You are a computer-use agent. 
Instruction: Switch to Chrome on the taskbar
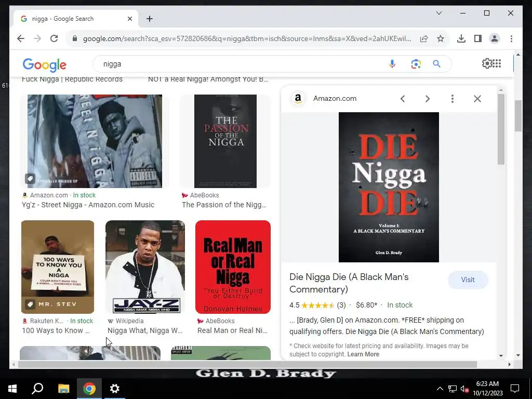tap(89, 389)
